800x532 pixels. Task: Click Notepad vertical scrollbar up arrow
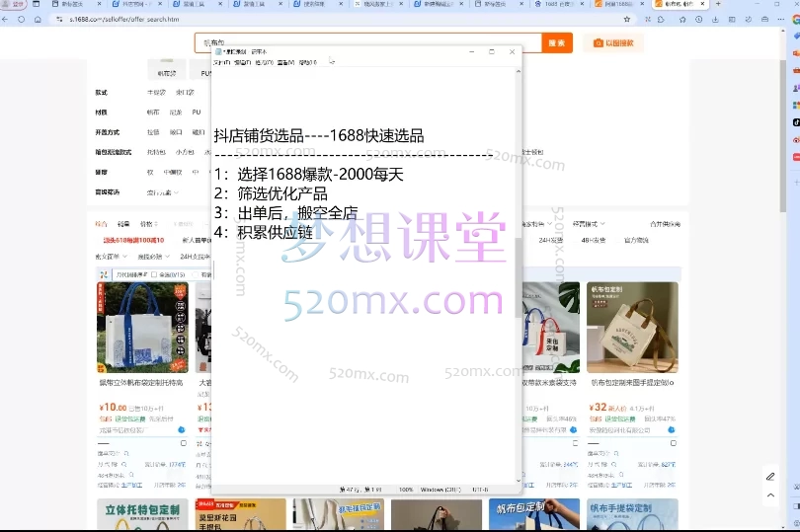click(x=519, y=71)
